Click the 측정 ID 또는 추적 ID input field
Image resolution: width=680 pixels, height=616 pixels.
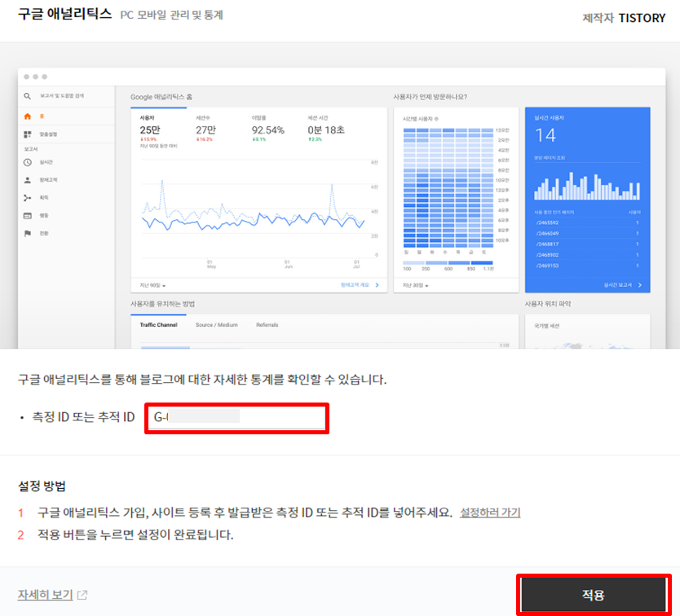(236, 417)
